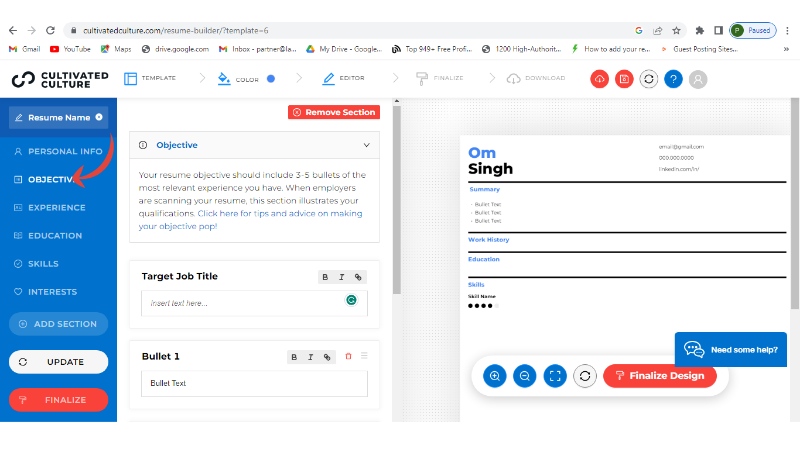Toggle fullscreen preview of the resume
Image resolution: width=800 pixels, height=449 pixels.
555,376
